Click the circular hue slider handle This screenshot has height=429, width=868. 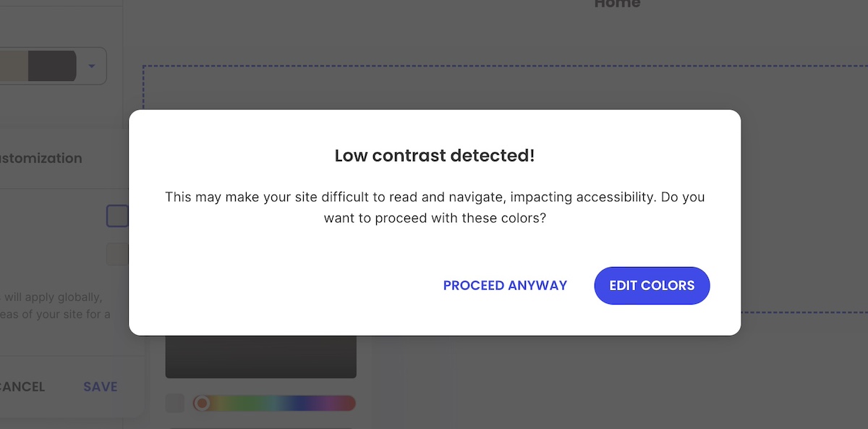pos(203,403)
